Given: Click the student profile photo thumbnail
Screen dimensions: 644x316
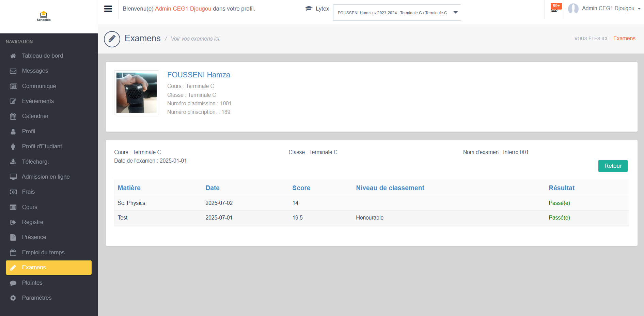Looking at the screenshot, I should point(137,93).
